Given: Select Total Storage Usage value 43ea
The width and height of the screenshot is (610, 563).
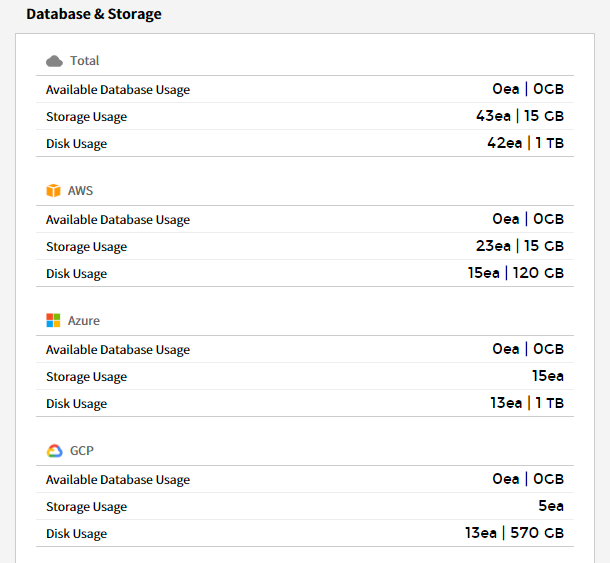Looking at the screenshot, I should click(493, 117).
